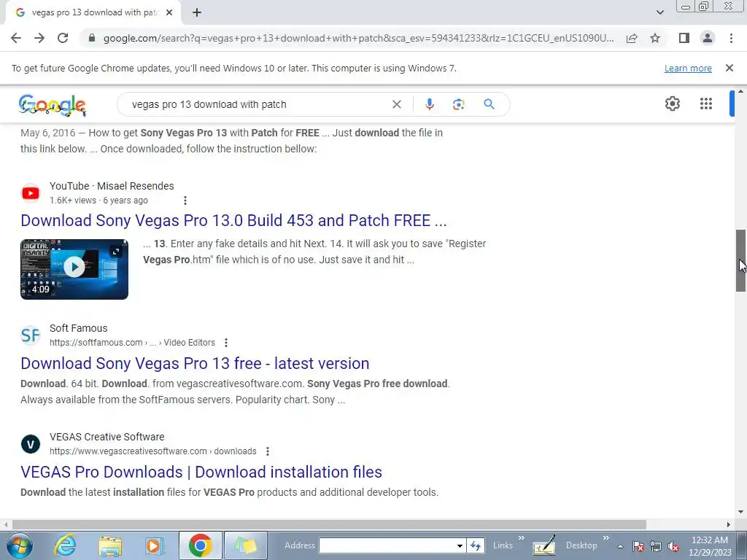The height and width of the screenshot is (560, 747).
Task: Open VEGAS Pro Downloads installation files link
Action: [201, 472]
